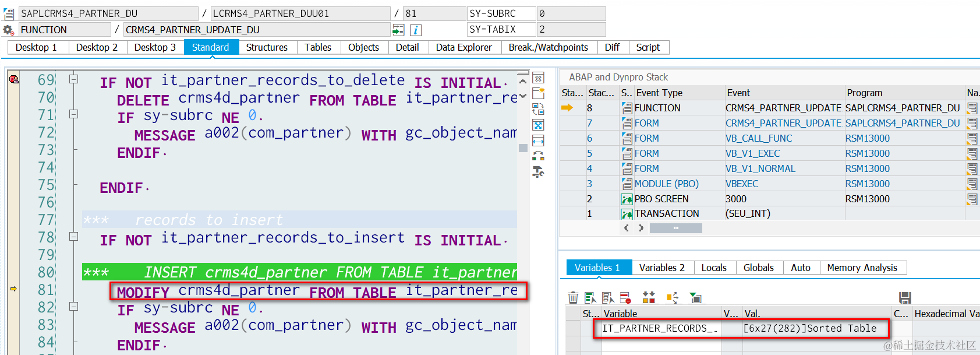The image size is (980, 355).
Task: Click the green-arrow copy icon in variables toolbar
Action: coord(695,298)
